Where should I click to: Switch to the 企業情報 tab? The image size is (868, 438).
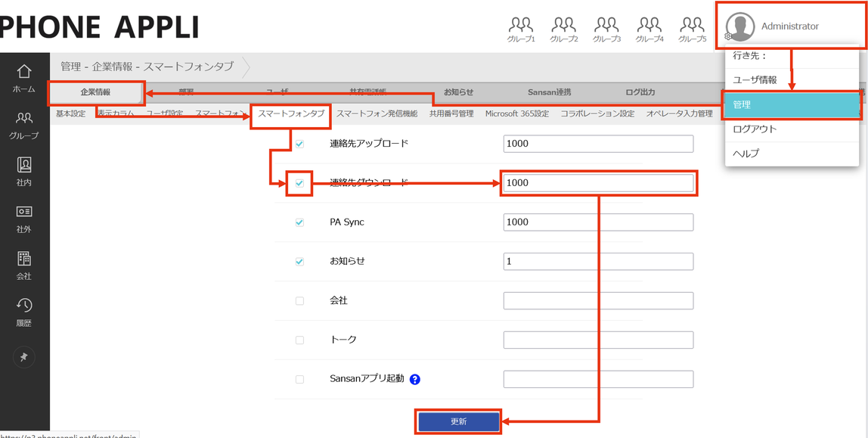(95, 92)
